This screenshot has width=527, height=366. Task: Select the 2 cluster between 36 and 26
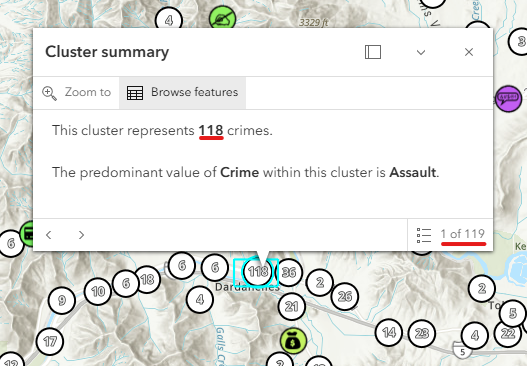tap(320, 282)
